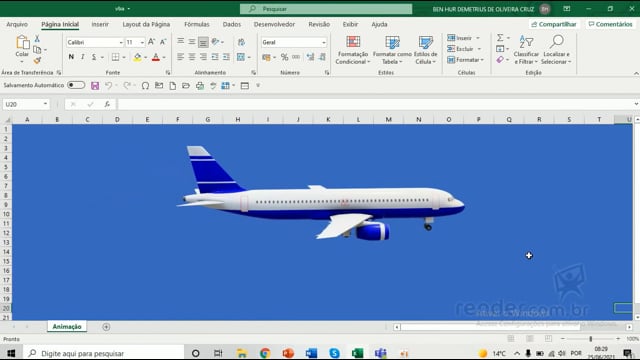This screenshot has width=640, height=360.
Task: Click the wrap text icon
Action: [241, 42]
